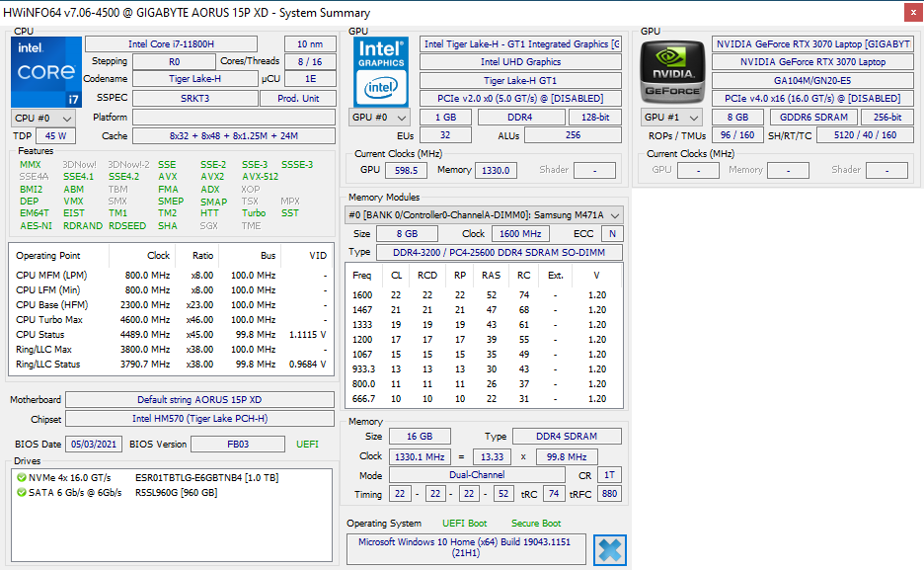Click the 256-bit bus width field

click(x=887, y=118)
